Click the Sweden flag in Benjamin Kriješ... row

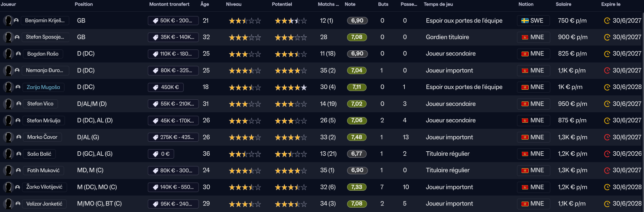(525, 21)
